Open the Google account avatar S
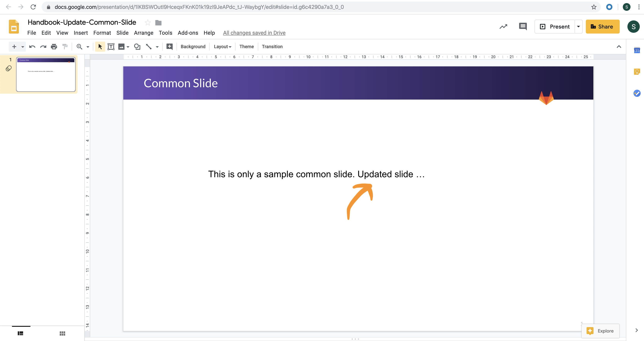The width and height of the screenshot is (644, 341). coord(633,27)
